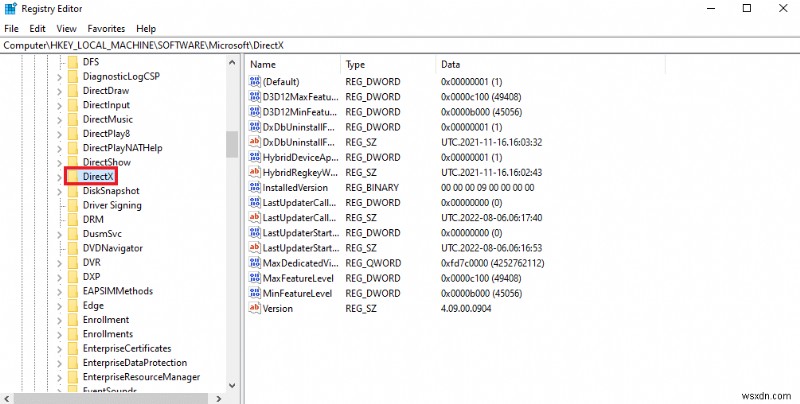Click data cell 4.09.00.0904
This screenshot has width=800, height=404.
coord(466,308)
